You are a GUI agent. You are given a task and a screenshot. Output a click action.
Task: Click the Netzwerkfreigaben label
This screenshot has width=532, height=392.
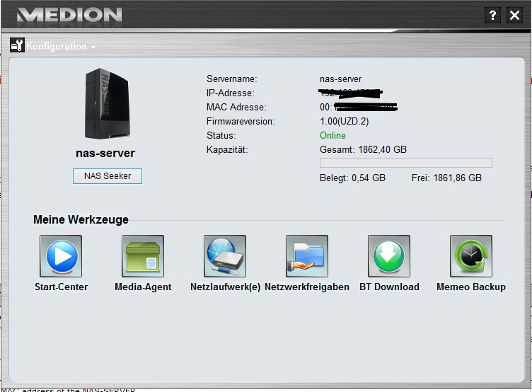pos(307,287)
